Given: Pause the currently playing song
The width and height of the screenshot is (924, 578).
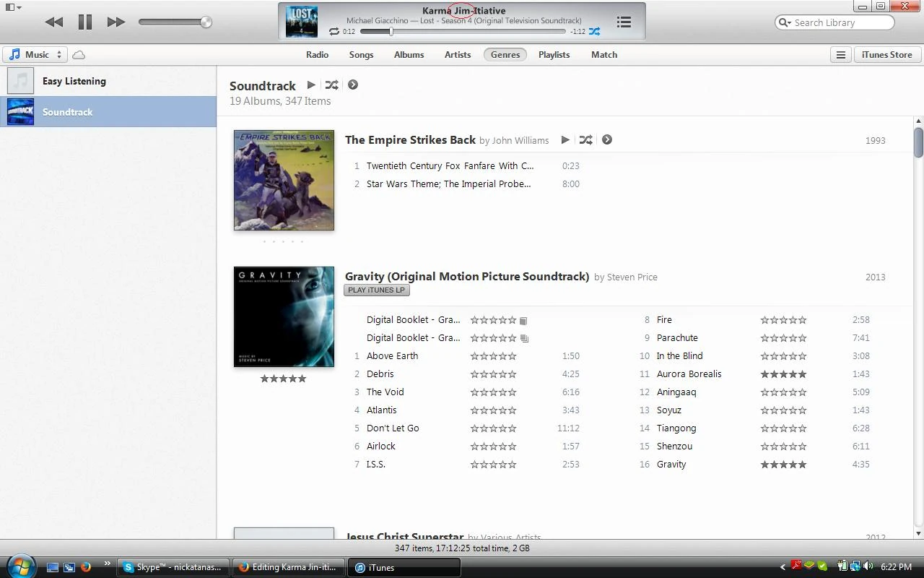Looking at the screenshot, I should point(85,22).
